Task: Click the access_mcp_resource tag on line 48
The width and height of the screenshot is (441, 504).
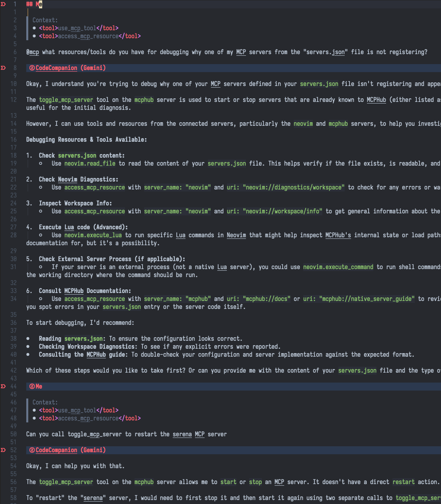Action: (90, 418)
